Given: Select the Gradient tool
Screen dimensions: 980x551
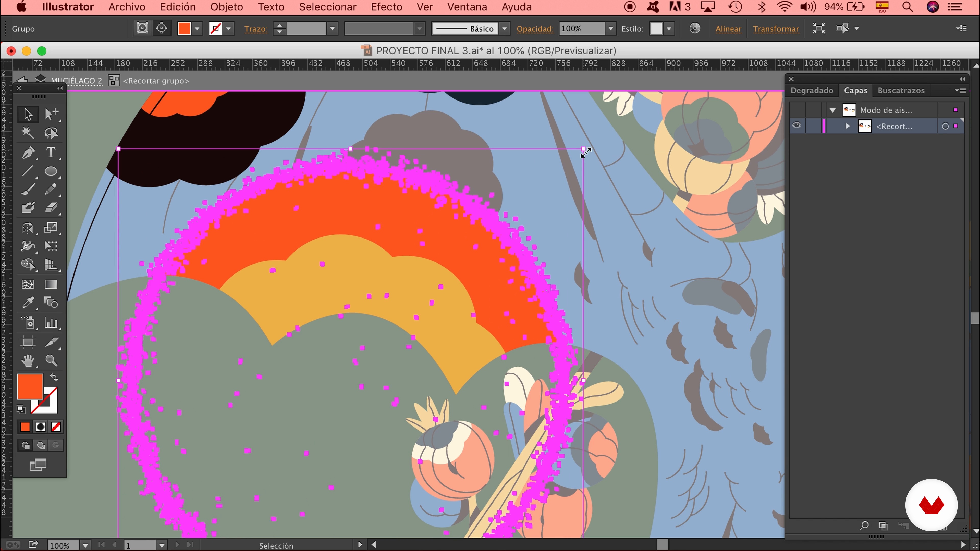Looking at the screenshot, I should [x=51, y=284].
